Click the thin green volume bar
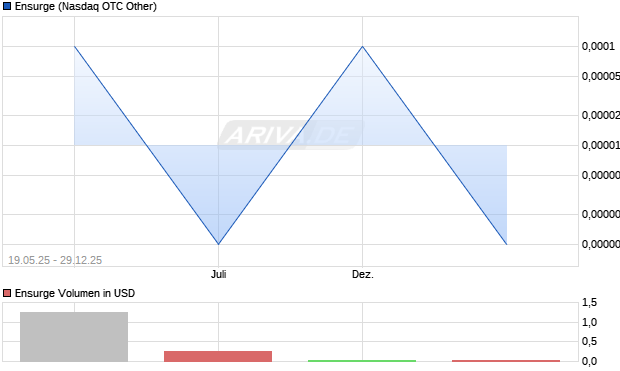The width and height of the screenshot is (620, 371). [362, 361]
